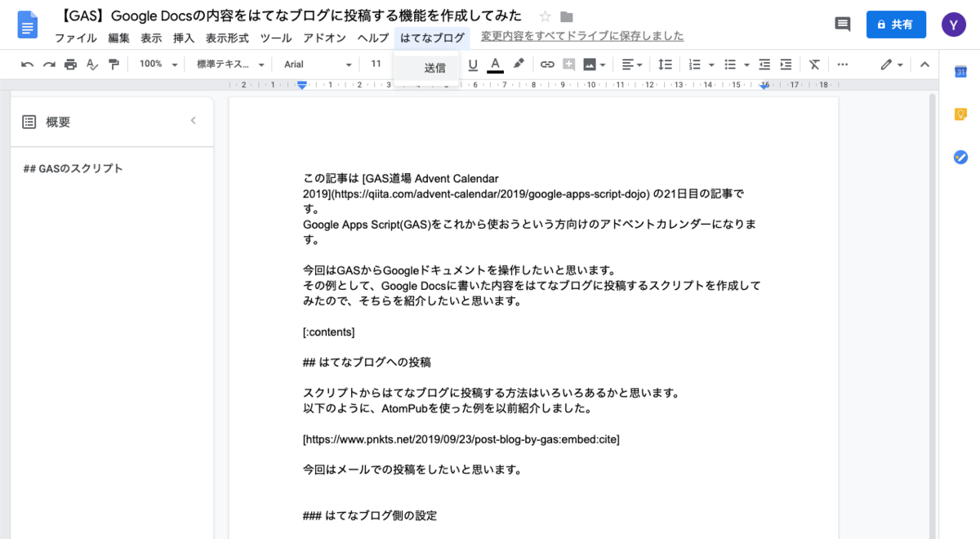This screenshot has width=980, height=539.
Task: Open the 編集 menu
Action: (x=118, y=38)
